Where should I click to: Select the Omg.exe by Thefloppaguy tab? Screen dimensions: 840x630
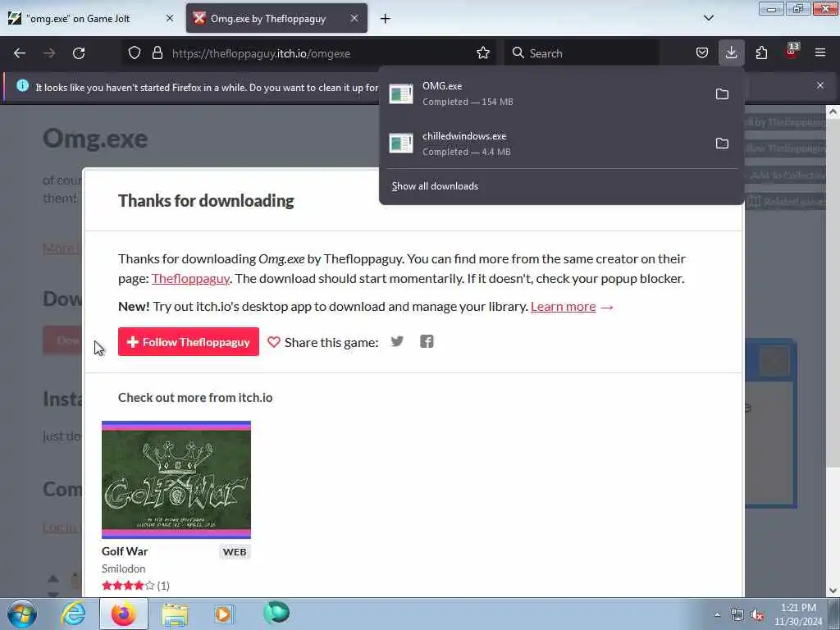click(276, 18)
